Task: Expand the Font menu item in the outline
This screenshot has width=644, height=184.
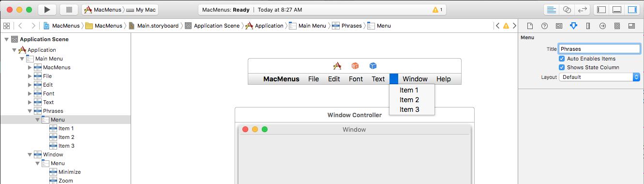Action: 30,93
